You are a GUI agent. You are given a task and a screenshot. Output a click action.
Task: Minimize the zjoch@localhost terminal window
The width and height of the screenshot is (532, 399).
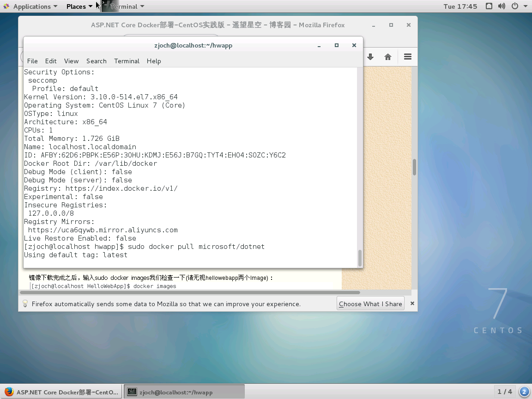point(319,45)
